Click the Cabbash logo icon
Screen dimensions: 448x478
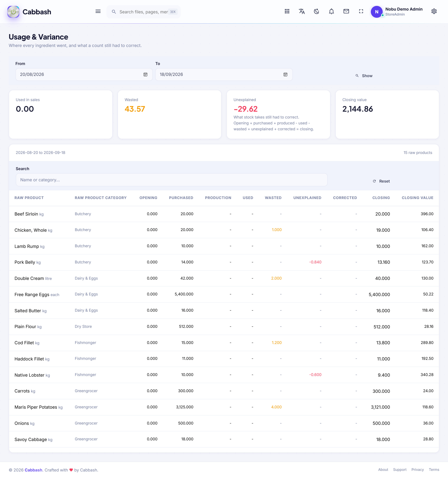pyautogui.click(x=13, y=12)
